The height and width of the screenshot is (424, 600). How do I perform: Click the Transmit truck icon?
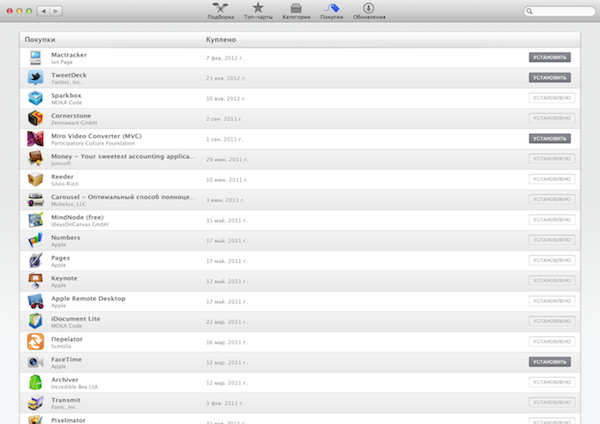[x=36, y=403]
